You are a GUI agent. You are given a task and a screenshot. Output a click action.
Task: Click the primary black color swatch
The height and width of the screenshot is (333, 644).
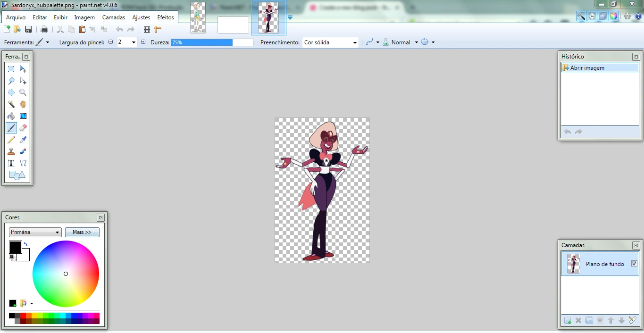pyautogui.click(x=15, y=247)
